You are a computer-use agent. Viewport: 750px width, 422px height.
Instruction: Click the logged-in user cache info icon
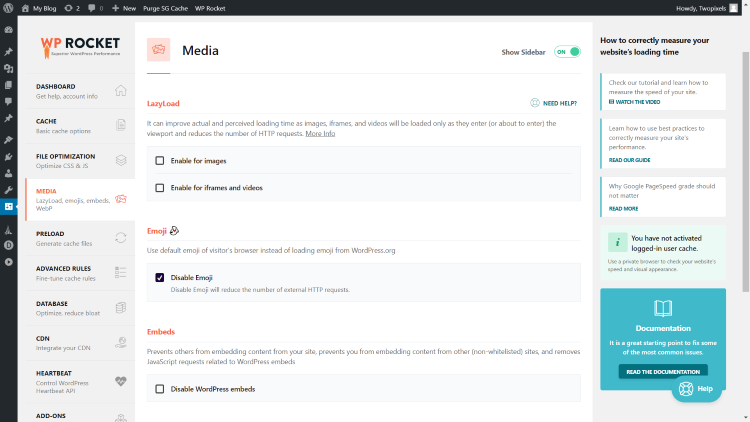point(617,242)
